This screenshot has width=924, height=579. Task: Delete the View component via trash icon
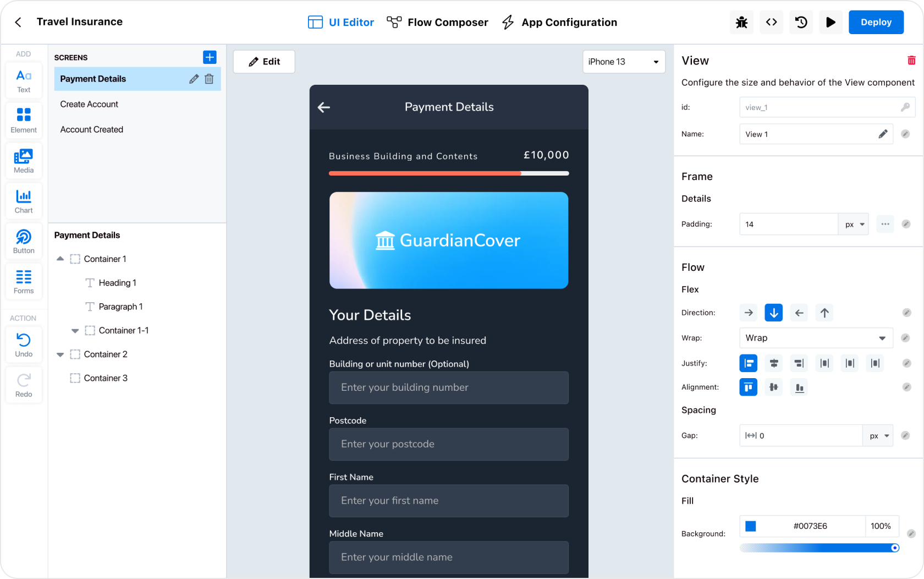tap(912, 60)
